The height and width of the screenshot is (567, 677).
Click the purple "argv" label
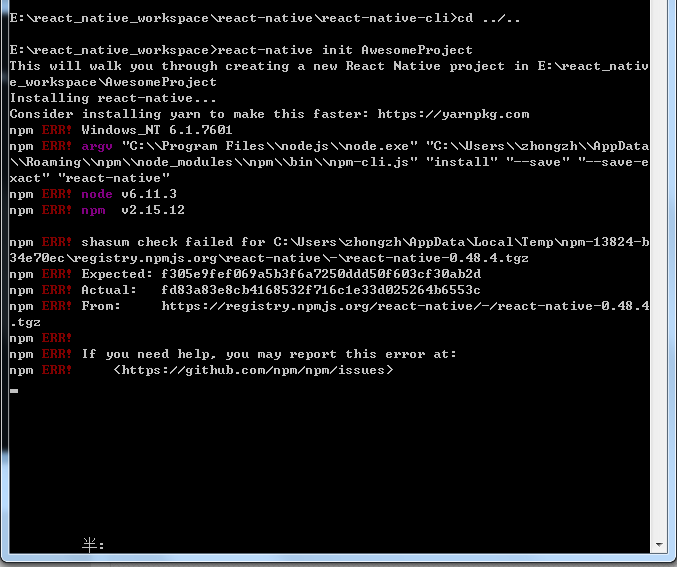tap(97, 146)
